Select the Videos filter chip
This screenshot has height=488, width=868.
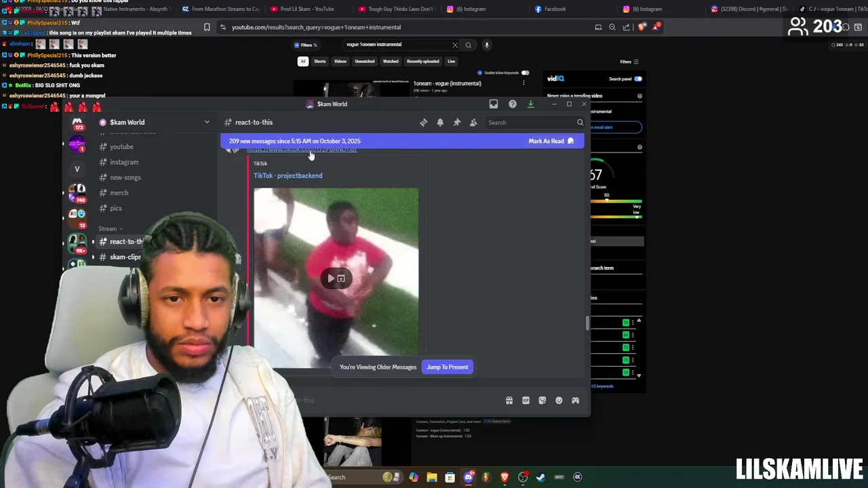click(x=340, y=61)
